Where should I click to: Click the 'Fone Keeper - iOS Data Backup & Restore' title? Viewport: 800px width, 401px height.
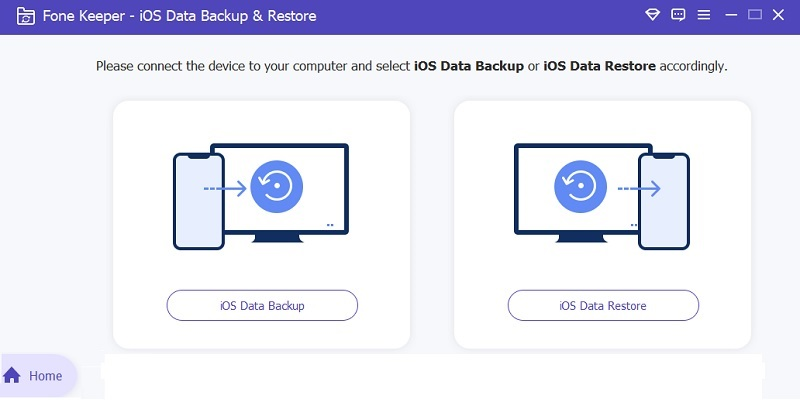(179, 16)
